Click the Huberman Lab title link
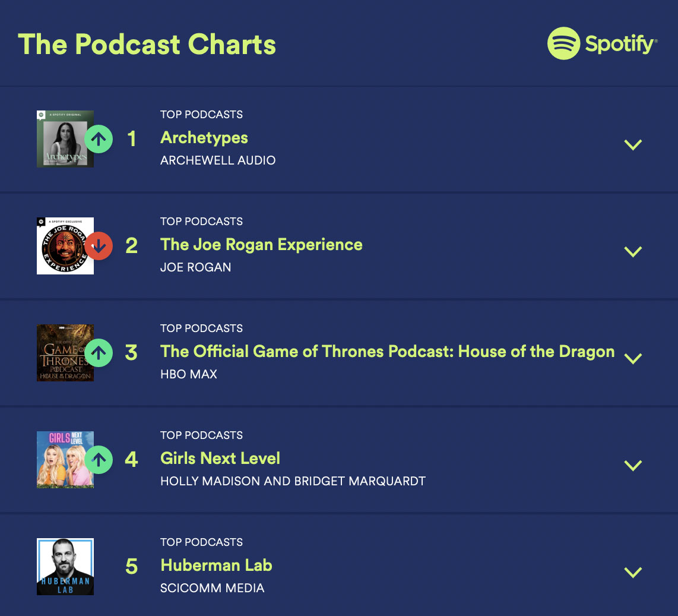The height and width of the screenshot is (616, 678). coord(216,566)
